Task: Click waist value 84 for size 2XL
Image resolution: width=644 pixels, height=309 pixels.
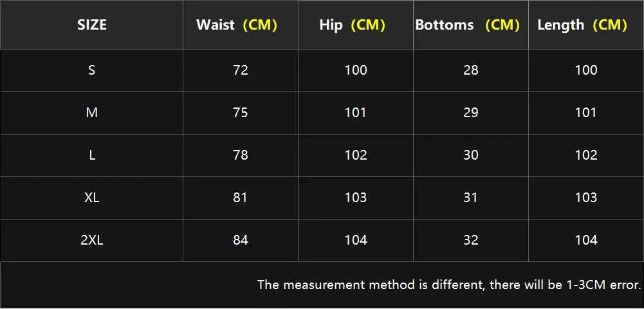Action: [x=241, y=240]
